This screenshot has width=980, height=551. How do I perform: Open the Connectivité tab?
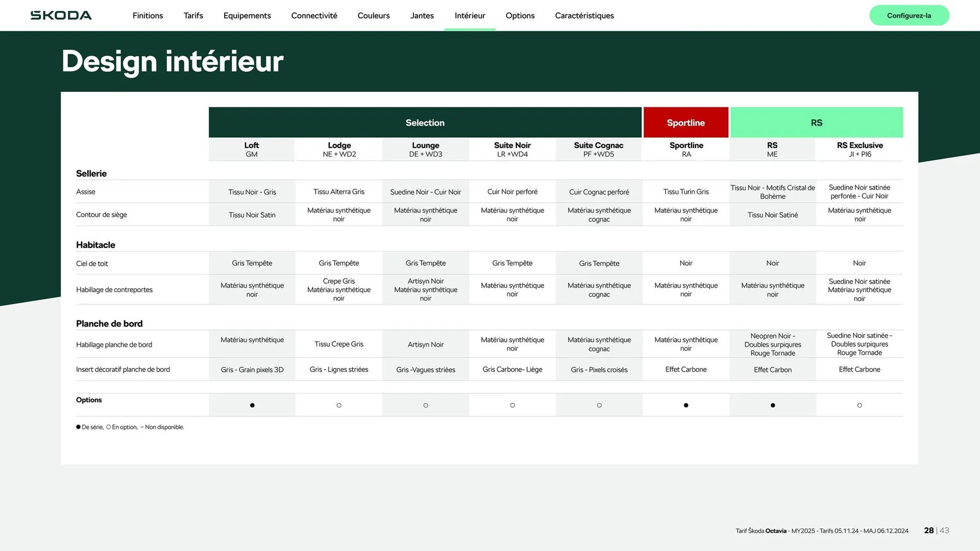(314, 15)
